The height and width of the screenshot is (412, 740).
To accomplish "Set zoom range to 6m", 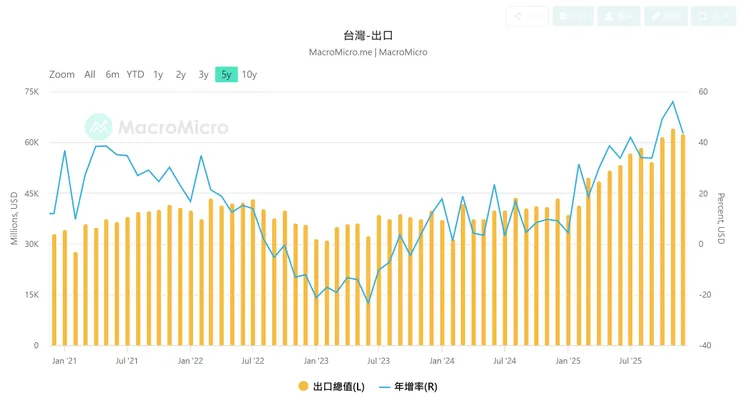I will tap(112, 75).
